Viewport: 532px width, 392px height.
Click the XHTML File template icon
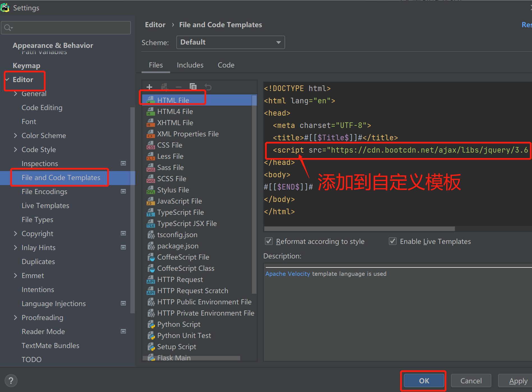(x=151, y=123)
